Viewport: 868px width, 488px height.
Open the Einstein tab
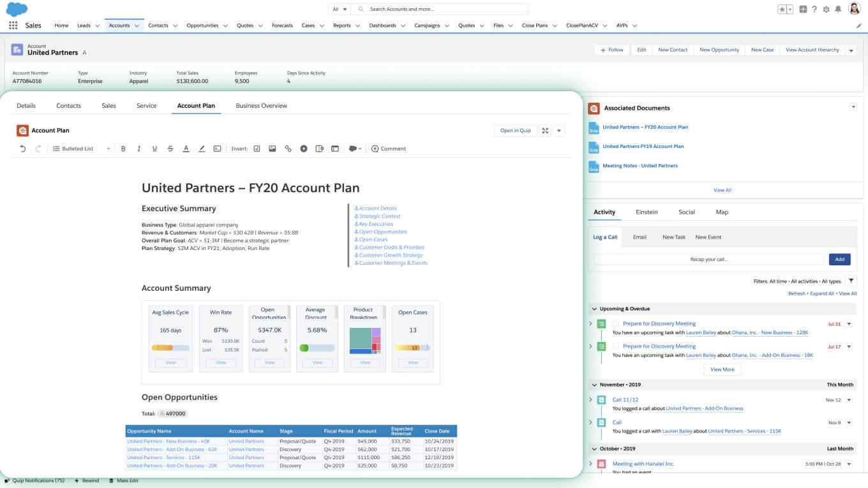point(647,212)
